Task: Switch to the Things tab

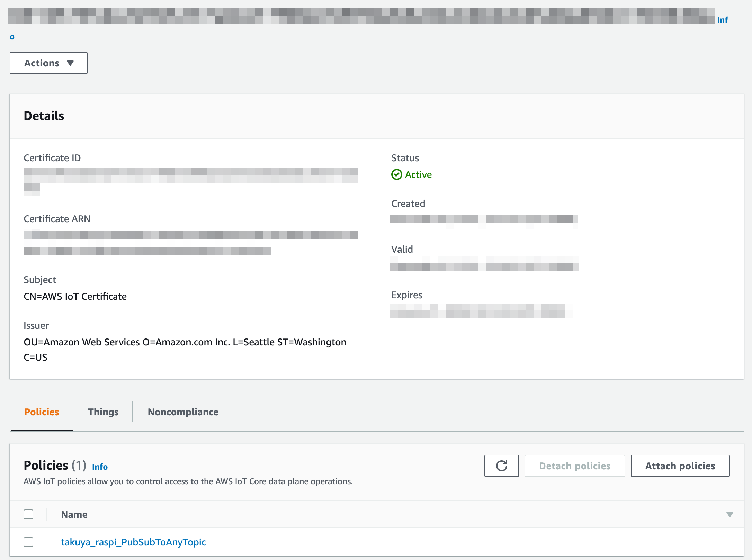Action: click(x=103, y=412)
